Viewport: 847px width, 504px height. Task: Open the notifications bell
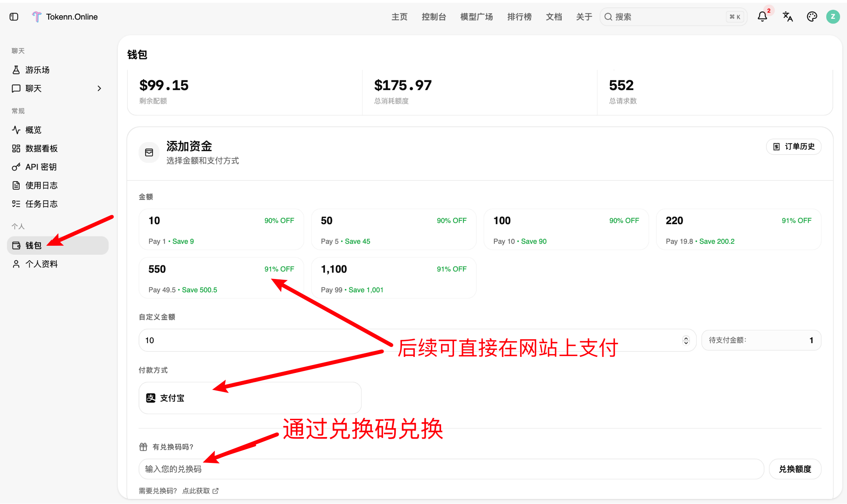pos(762,17)
